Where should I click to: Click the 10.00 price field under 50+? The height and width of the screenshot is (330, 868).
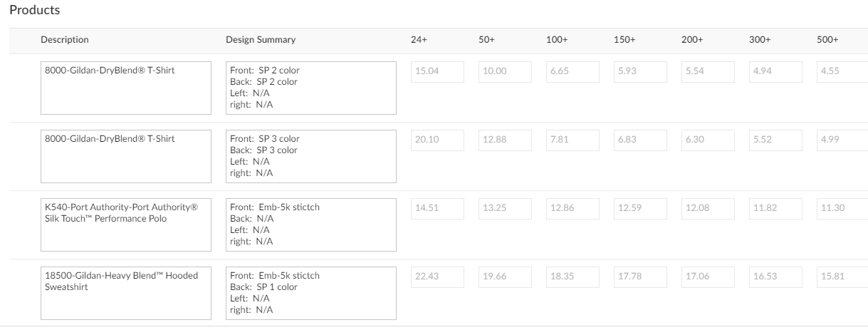(505, 72)
